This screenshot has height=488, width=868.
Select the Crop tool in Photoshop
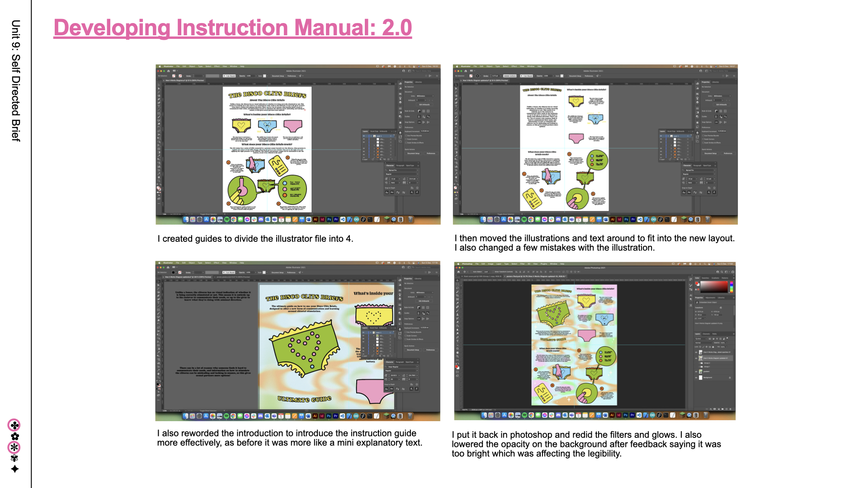pyautogui.click(x=458, y=296)
